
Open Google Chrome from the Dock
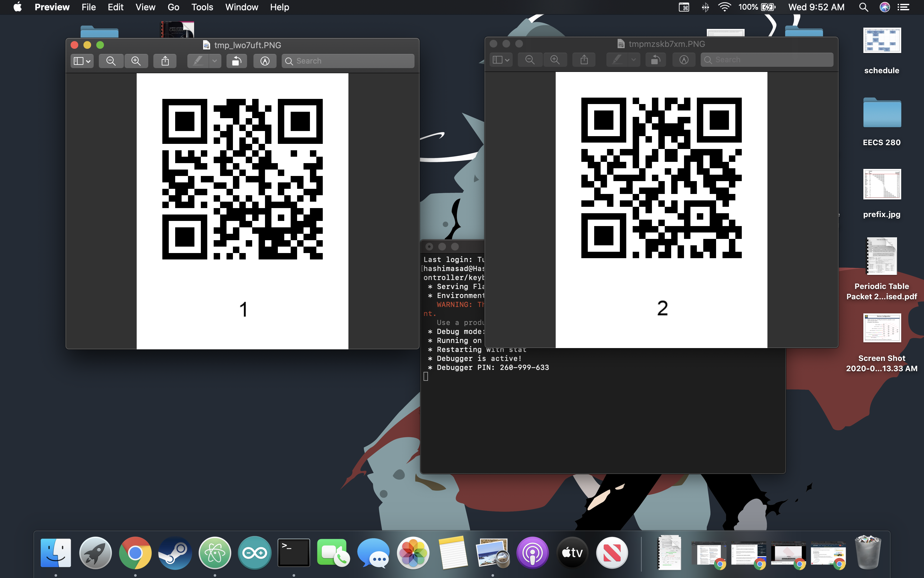[135, 553]
